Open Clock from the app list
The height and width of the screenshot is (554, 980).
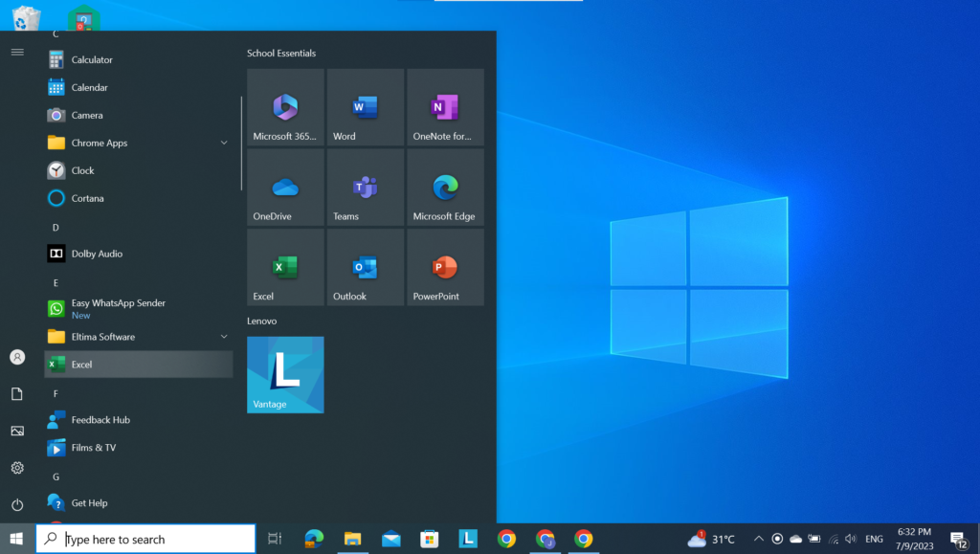coord(138,170)
